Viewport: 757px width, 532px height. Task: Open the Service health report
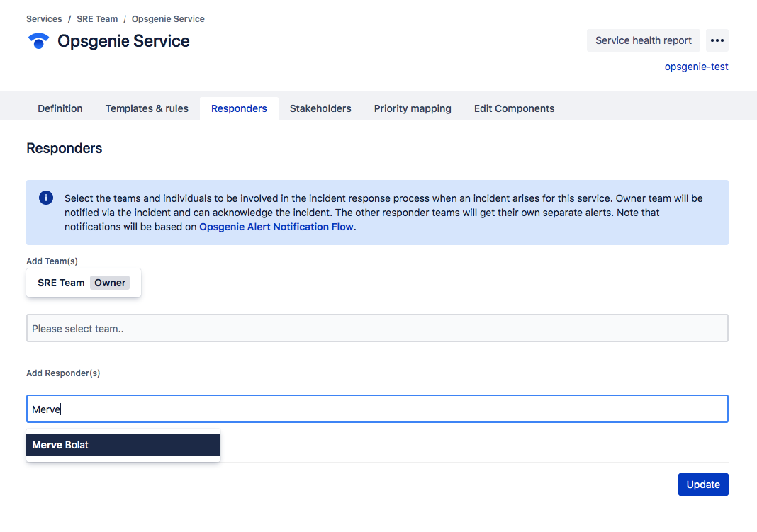tap(643, 40)
